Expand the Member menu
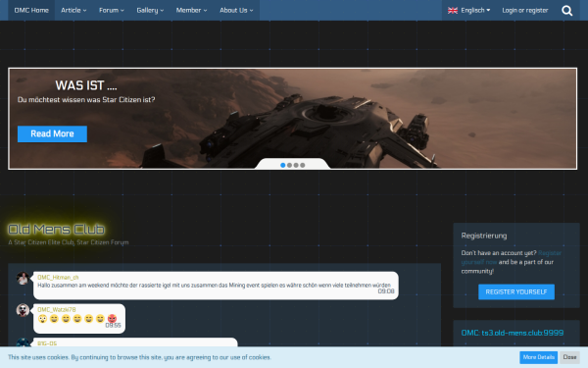The width and height of the screenshot is (588, 368). (x=191, y=10)
